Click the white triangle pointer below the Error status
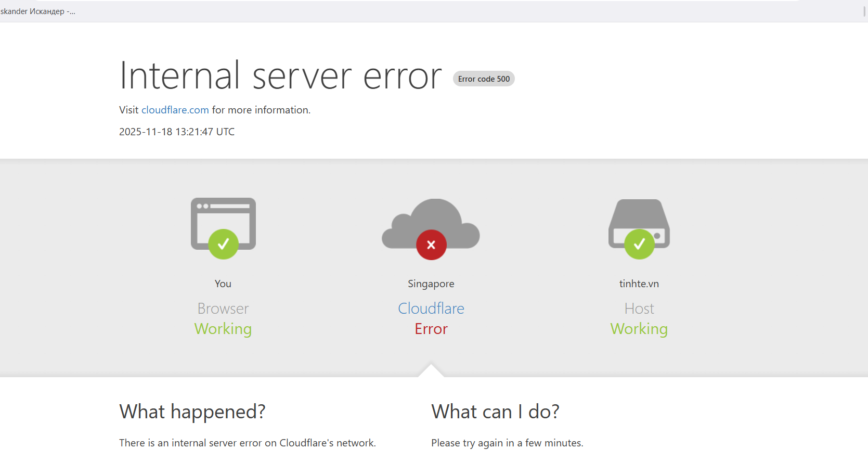 431,371
